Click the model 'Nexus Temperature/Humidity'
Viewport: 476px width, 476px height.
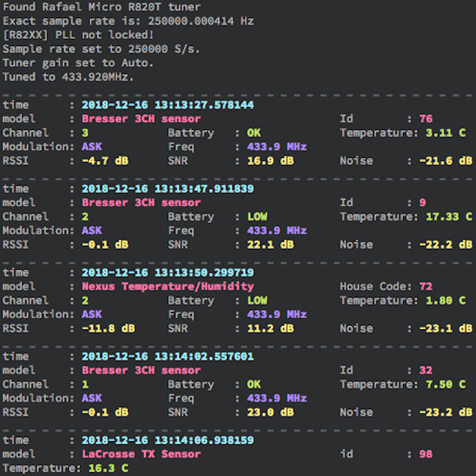pyautogui.click(x=168, y=286)
